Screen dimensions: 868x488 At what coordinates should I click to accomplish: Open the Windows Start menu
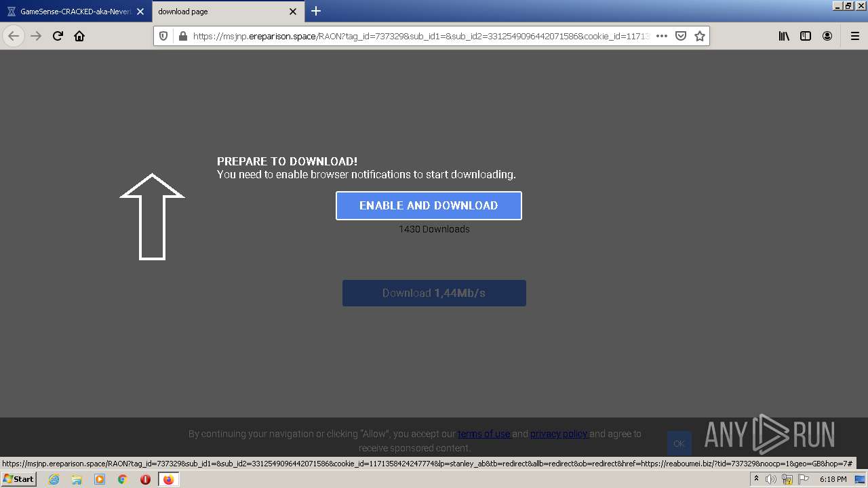click(18, 479)
